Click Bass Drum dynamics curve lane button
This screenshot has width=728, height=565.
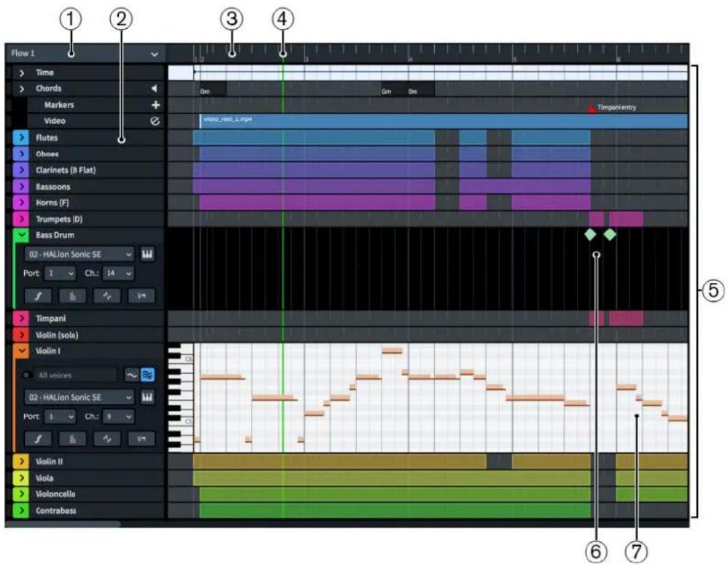(x=38, y=296)
